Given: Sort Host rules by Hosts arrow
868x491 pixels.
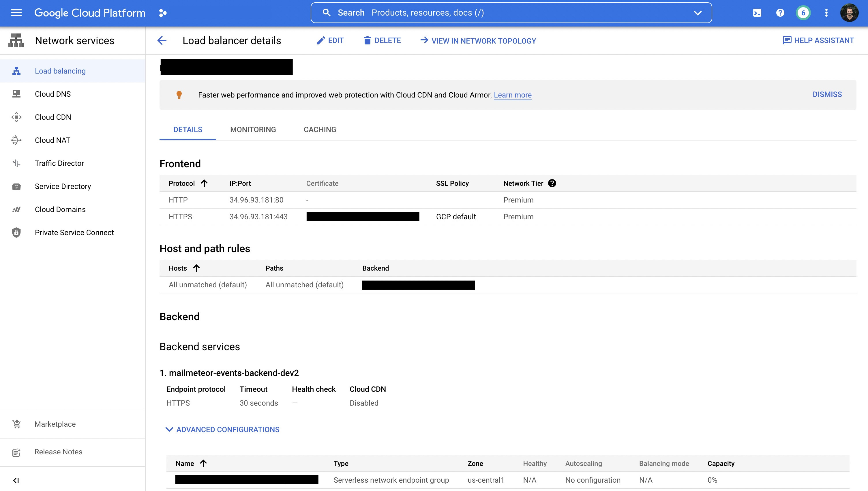Looking at the screenshot, I should [x=196, y=268].
